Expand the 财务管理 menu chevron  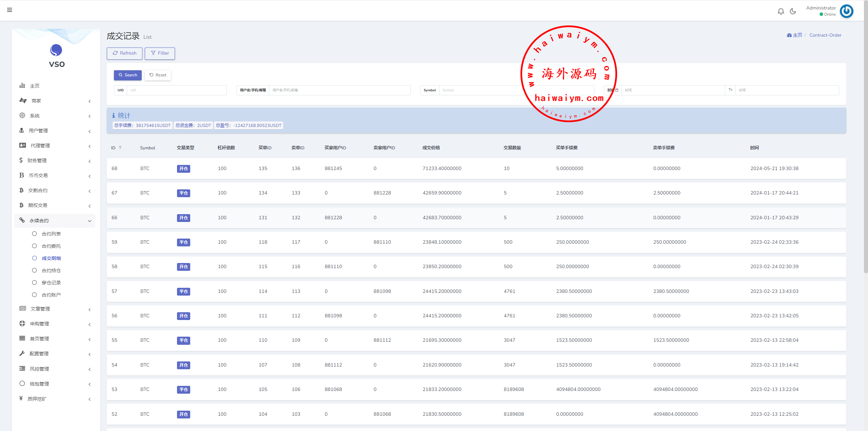coord(90,161)
